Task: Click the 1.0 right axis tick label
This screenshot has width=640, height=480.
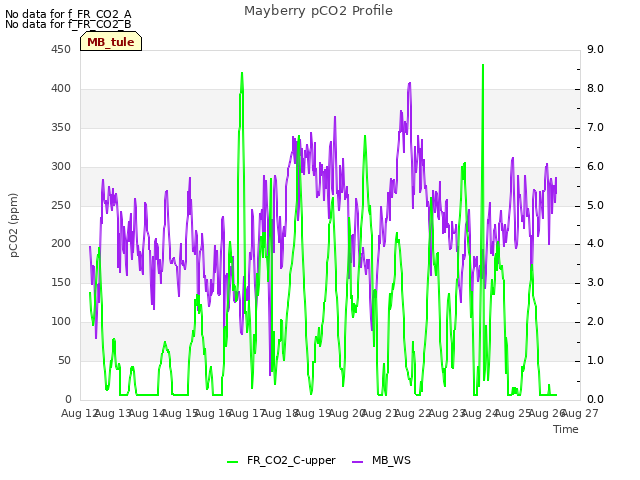Action: [596, 360]
